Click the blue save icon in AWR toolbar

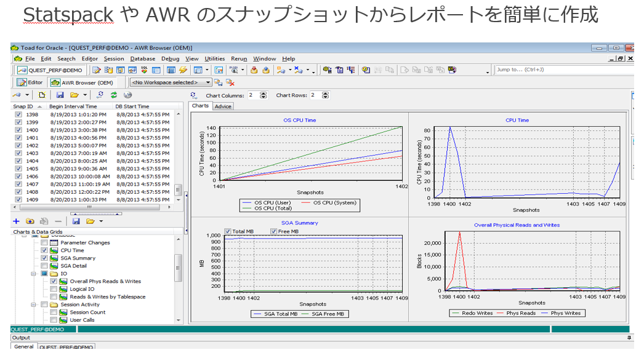coord(60,95)
